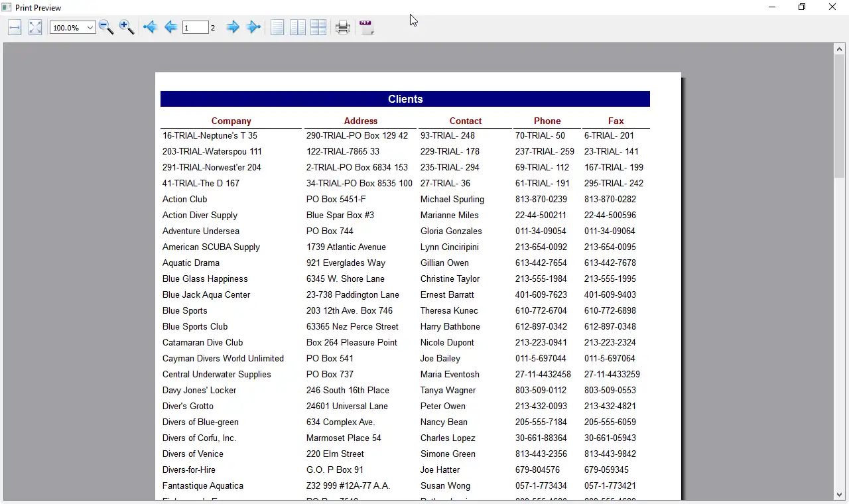Click the company Diver's Grotto

(188, 406)
